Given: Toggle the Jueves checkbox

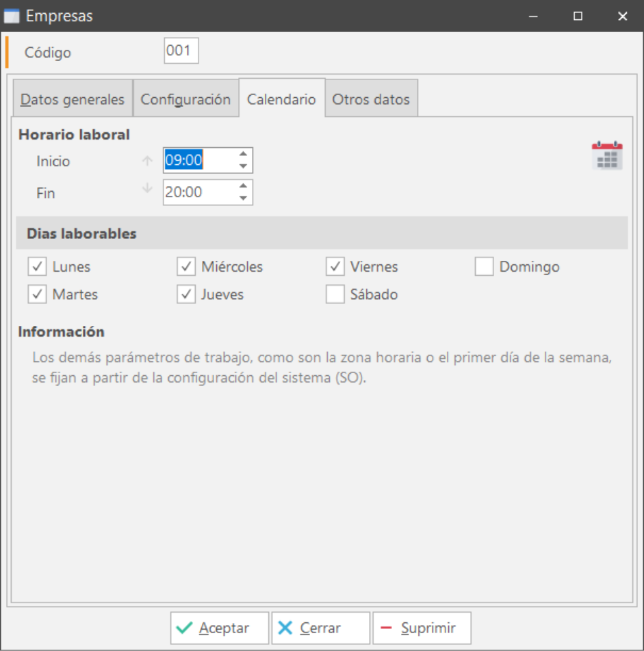Looking at the screenshot, I should tap(186, 294).
